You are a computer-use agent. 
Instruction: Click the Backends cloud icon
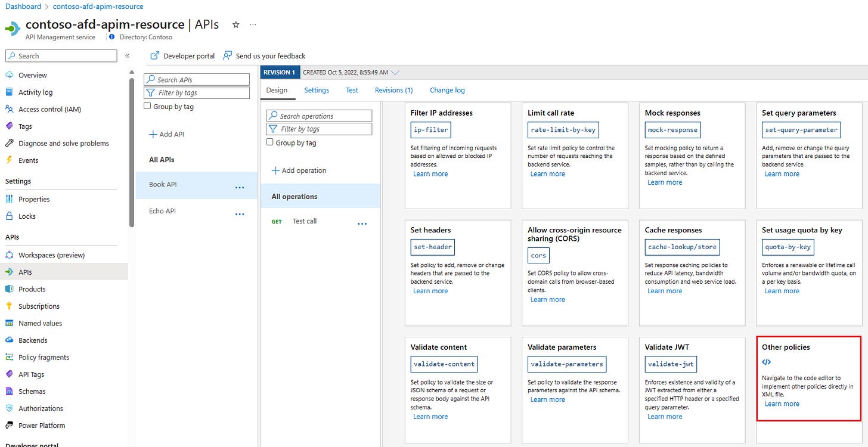[x=9, y=340]
